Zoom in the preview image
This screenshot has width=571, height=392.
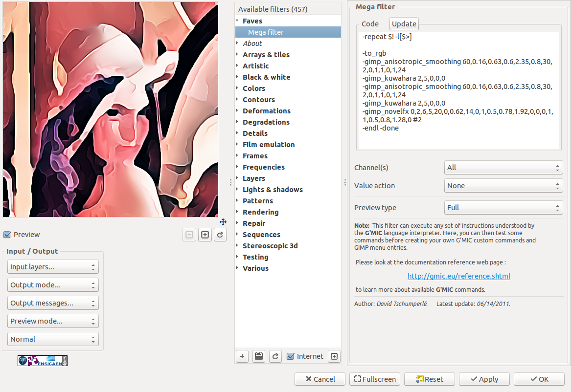(205, 235)
